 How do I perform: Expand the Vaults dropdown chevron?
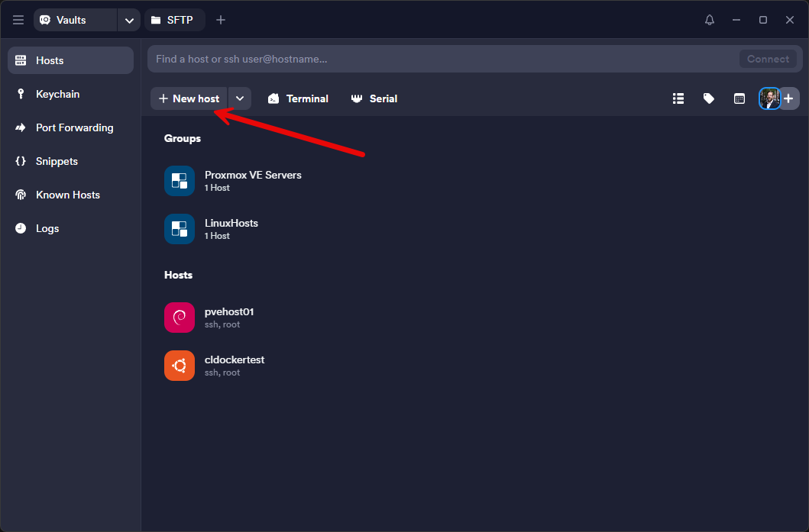click(129, 20)
